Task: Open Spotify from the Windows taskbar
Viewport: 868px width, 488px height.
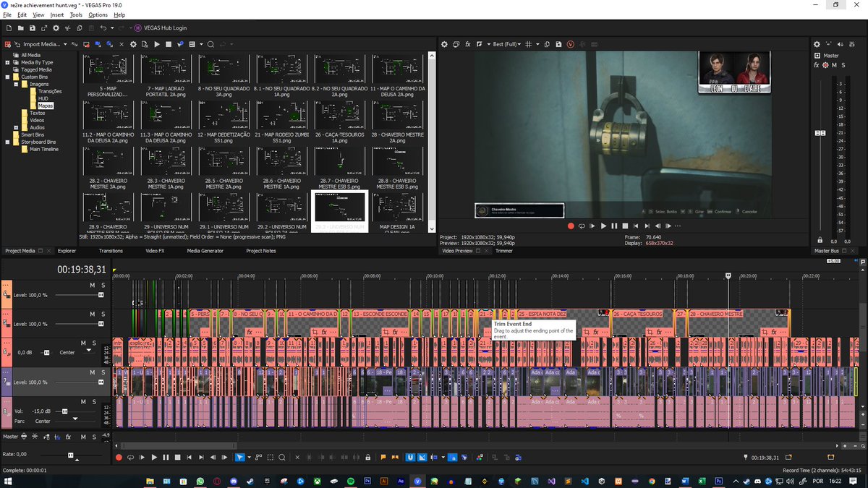Action: point(351,480)
